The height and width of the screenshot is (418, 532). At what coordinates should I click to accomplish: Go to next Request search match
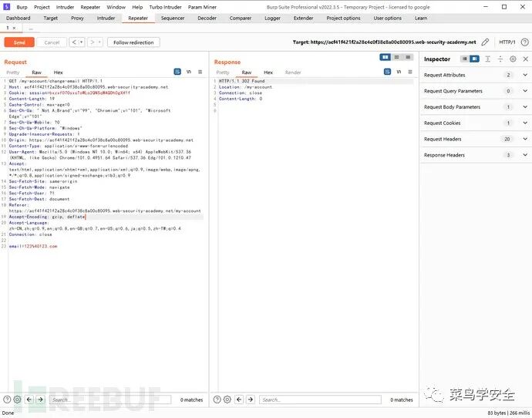(x=40, y=399)
